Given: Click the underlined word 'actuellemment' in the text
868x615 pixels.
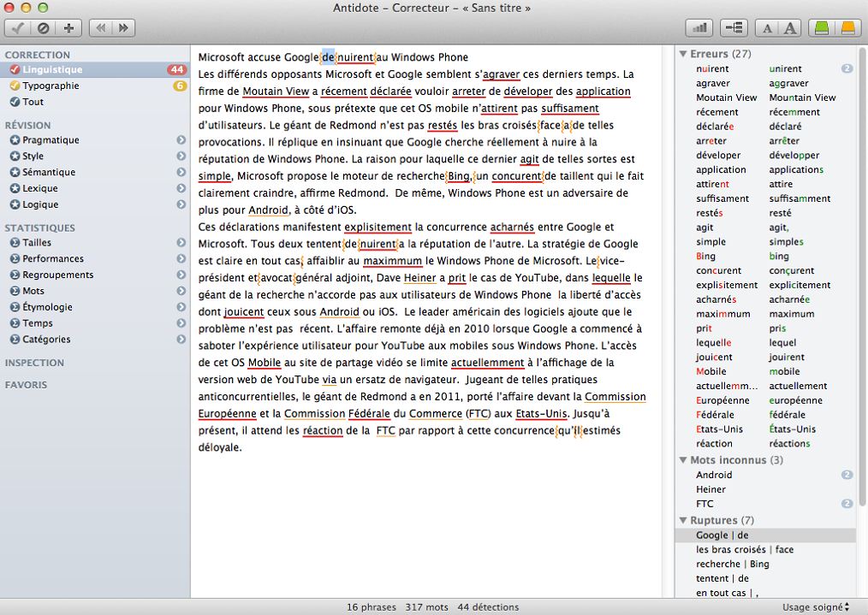Looking at the screenshot, I should point(488,363).
